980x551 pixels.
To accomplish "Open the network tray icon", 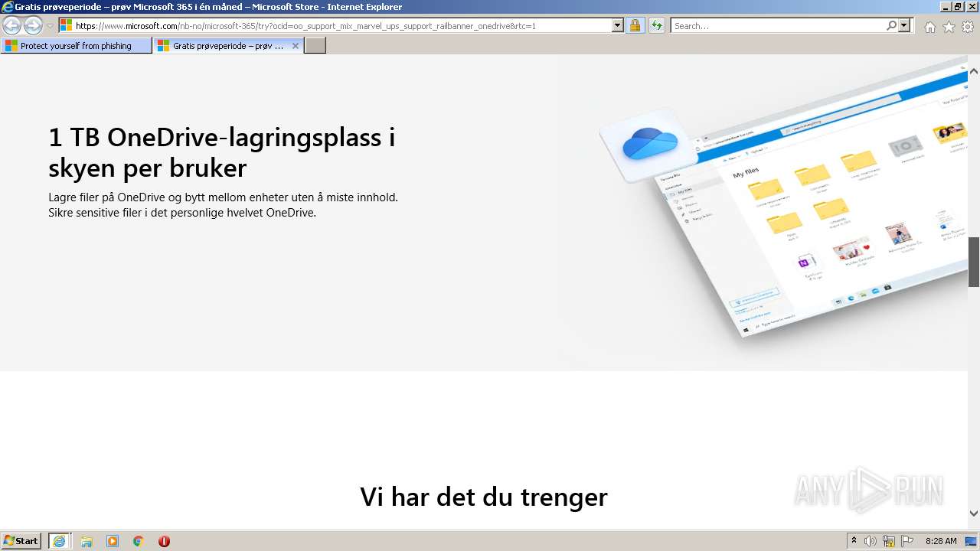I will [x=889, y=541].
